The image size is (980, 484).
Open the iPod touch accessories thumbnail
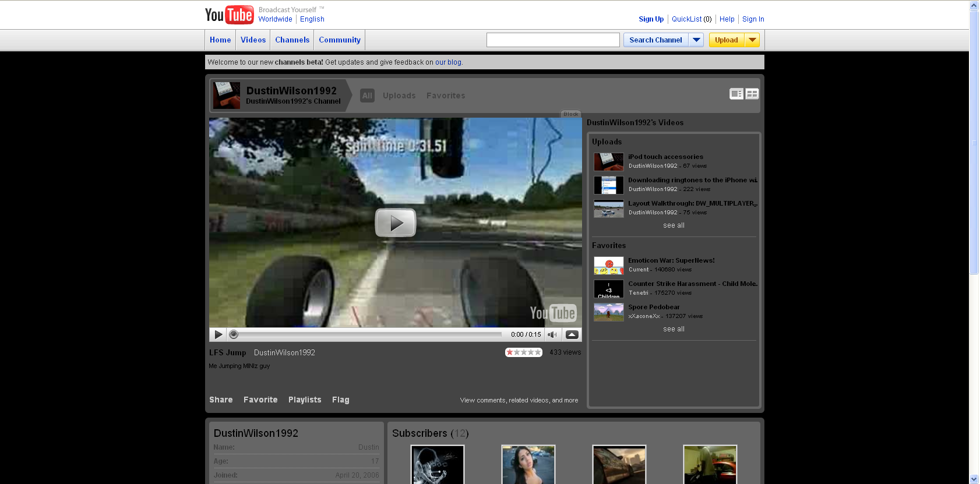(x=609, y=161)
